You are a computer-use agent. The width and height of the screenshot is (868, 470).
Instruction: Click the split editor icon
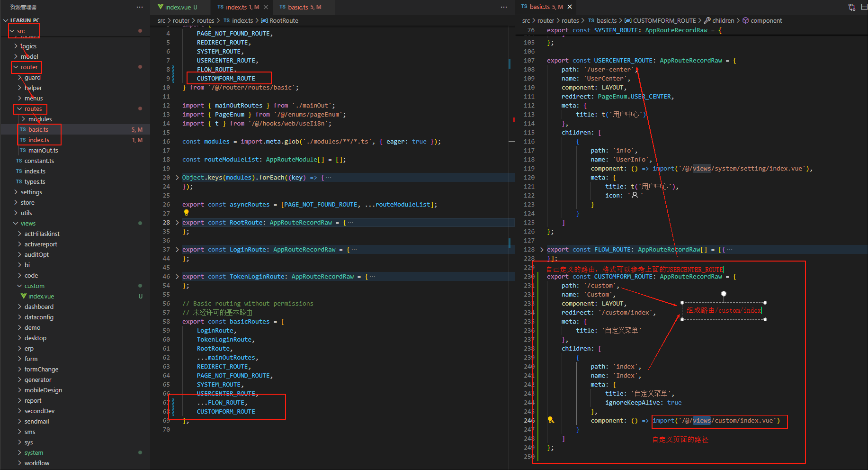pos(864,7)
